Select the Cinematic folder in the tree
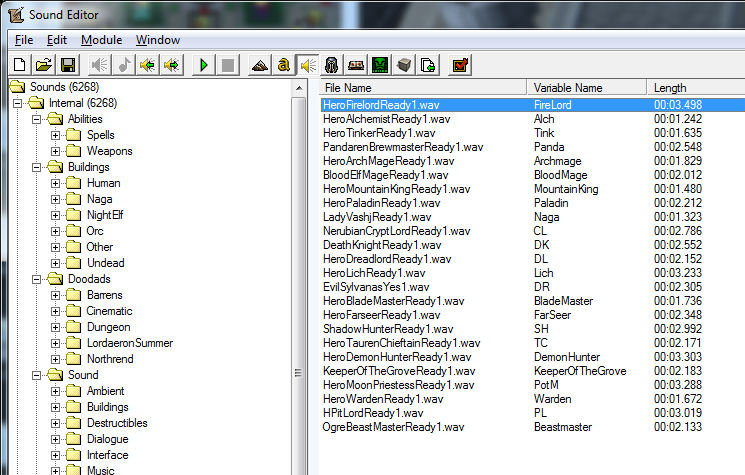 coord(109,311)
